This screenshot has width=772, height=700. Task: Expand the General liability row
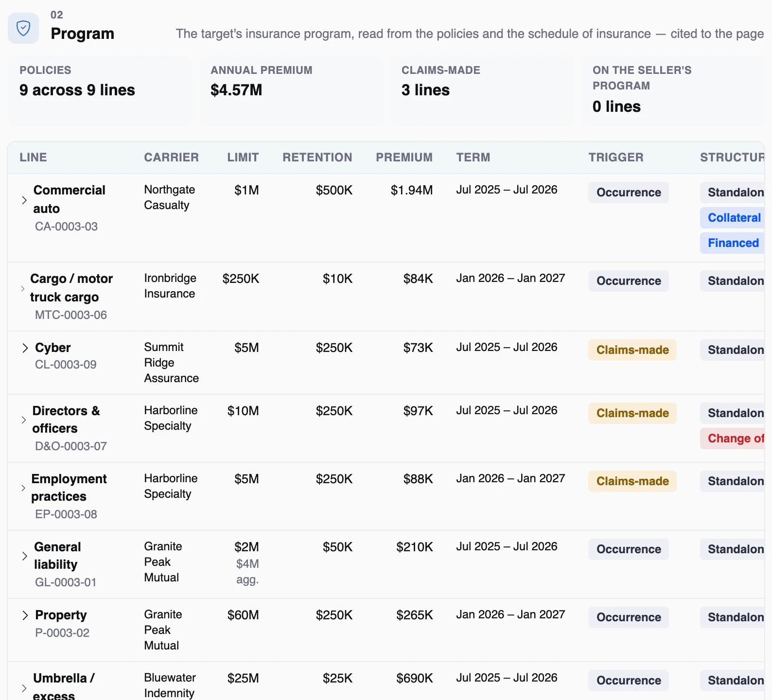(x=25, y=556)
